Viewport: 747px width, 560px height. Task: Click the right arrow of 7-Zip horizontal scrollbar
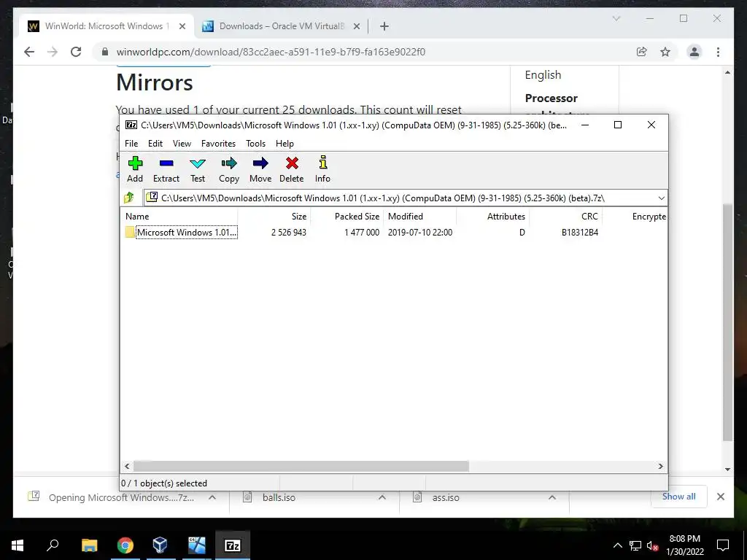660,466
